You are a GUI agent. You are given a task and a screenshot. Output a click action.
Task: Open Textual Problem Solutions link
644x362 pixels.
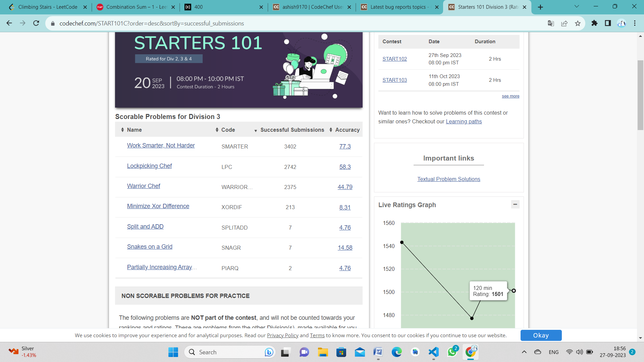(x=448, y=179)
